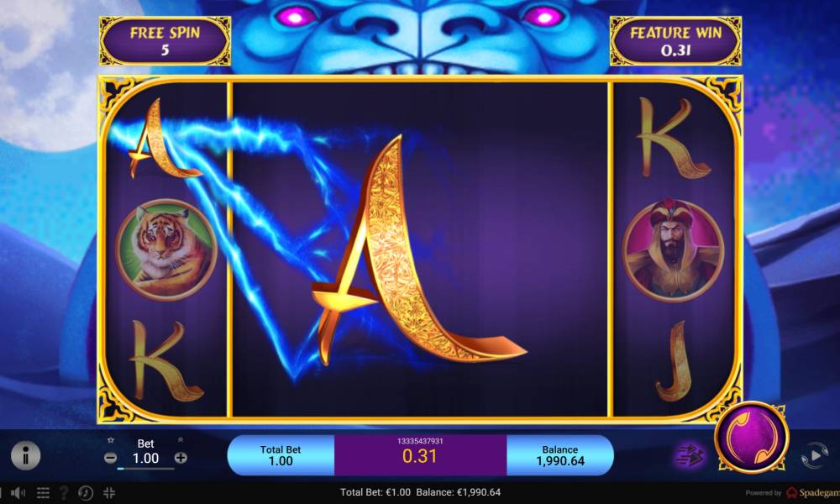Set maximum bet star icon
Viewport: 840px width, 504px height.
tap(181, 440)
